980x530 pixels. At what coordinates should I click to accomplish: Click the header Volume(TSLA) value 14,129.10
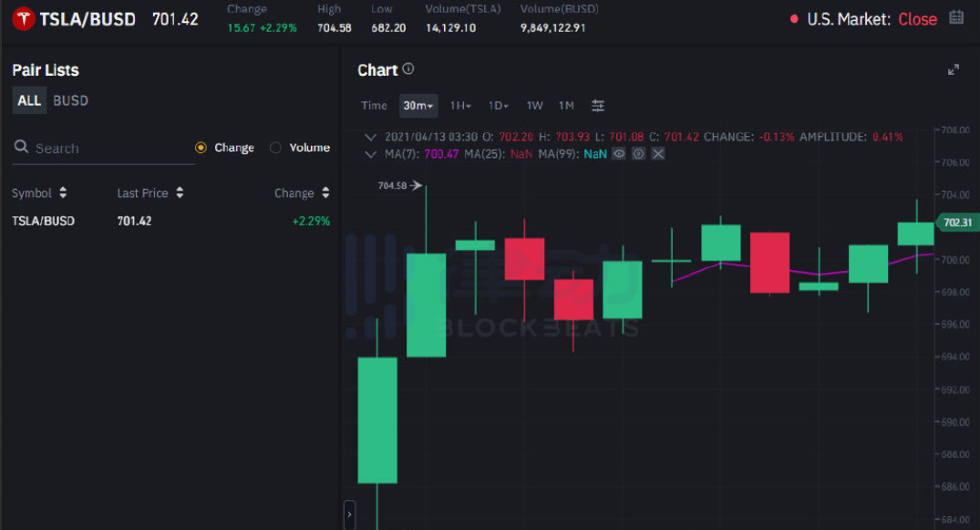point(450,28)
